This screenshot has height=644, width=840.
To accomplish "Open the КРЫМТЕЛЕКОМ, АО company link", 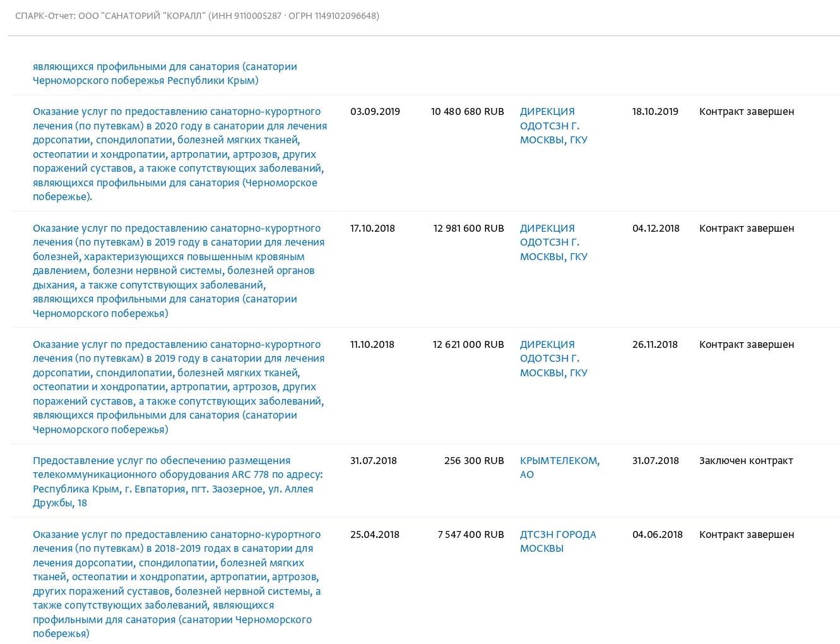I will point(560,467).
